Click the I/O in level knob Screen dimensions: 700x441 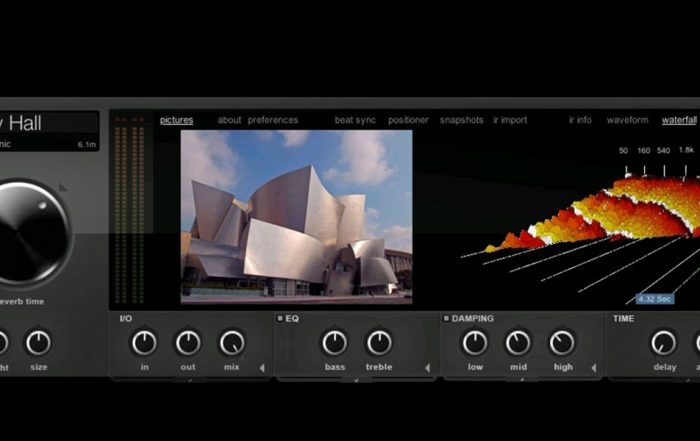tap(144, 343)
